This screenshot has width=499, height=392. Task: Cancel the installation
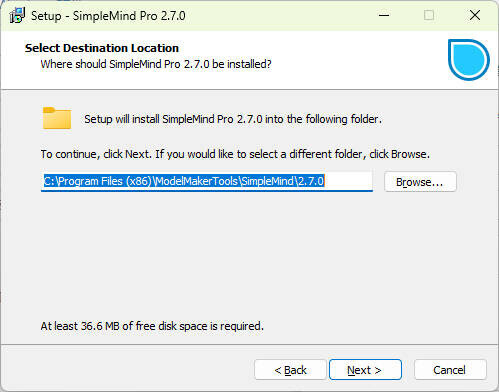[x=450, y=369]
